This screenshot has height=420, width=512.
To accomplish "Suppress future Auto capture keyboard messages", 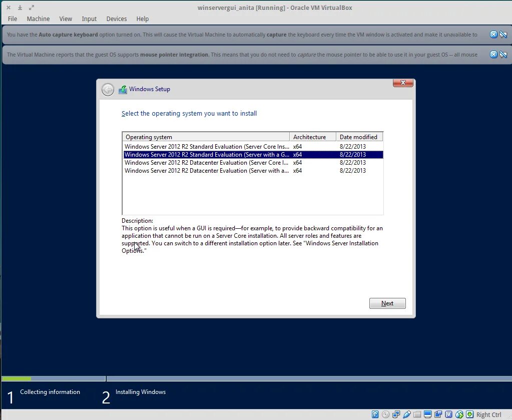I will (503, 35).
